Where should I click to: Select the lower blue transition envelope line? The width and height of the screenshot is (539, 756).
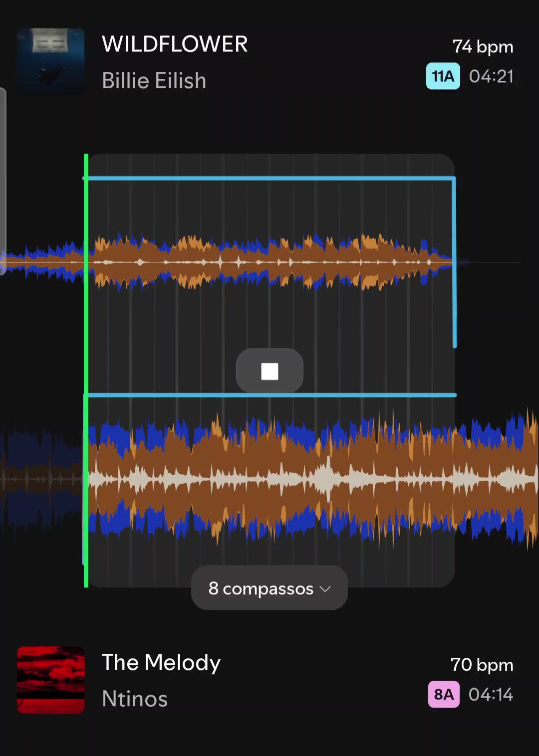pos(269,395)
